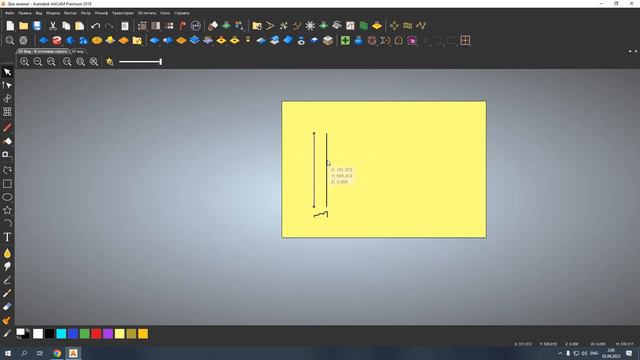Select the star shape tool
The width and height of the screenshot is (640, 360).
coord(7,210)
